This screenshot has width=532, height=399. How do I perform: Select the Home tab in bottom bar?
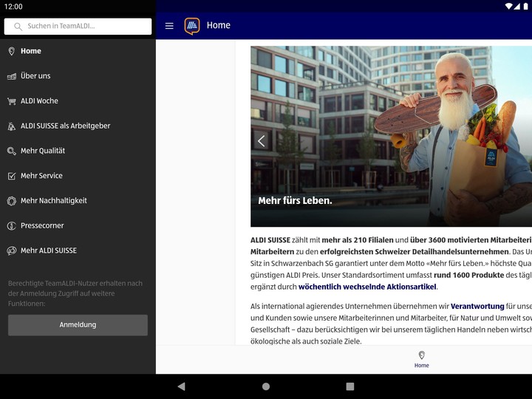(421, 359)
